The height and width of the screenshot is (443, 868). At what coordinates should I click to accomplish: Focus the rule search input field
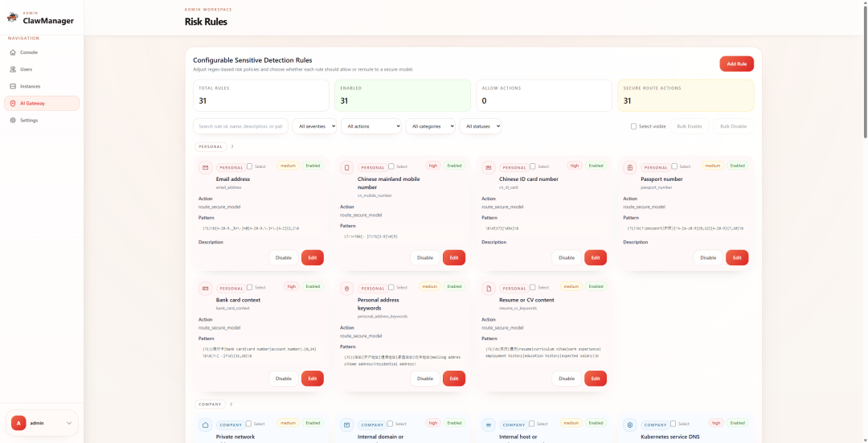pyautogui.click(x=240, y=126)
